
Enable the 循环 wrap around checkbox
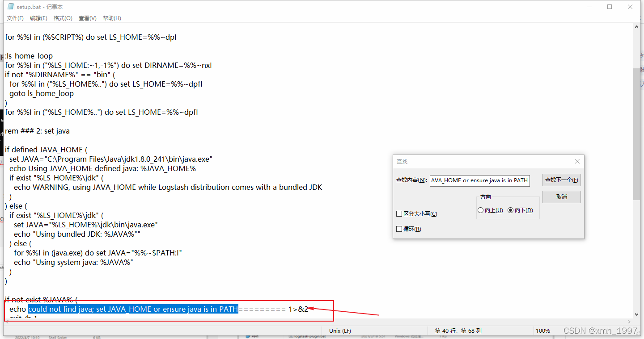399,229
